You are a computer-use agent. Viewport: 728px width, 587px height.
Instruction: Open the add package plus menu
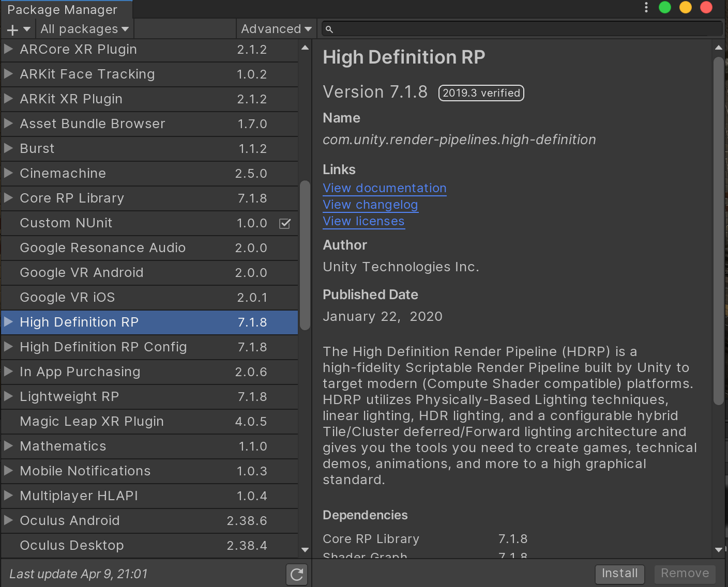[x=17, y=29]
